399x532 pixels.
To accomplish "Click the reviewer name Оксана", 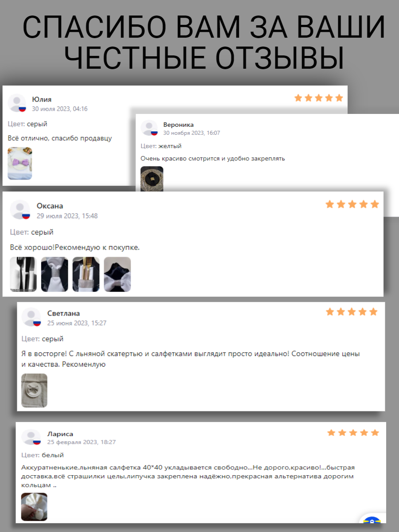I will pyautogui.click(x=50, y=206).
